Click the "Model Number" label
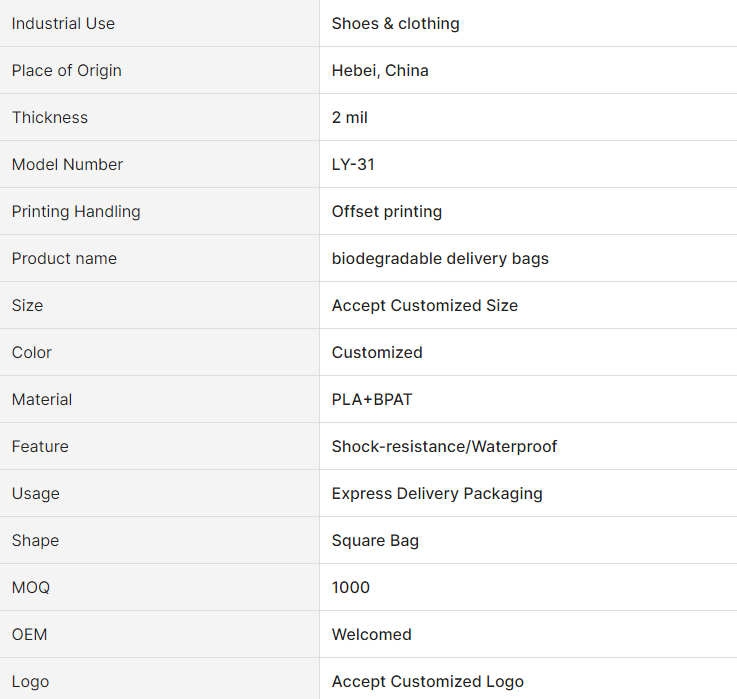The width and height of the screenshot is (737, 699). tap(67, 164)
